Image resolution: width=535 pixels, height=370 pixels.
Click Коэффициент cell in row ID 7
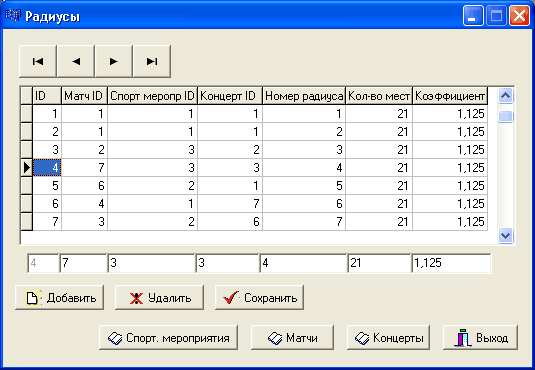click(x=450, y=222)
